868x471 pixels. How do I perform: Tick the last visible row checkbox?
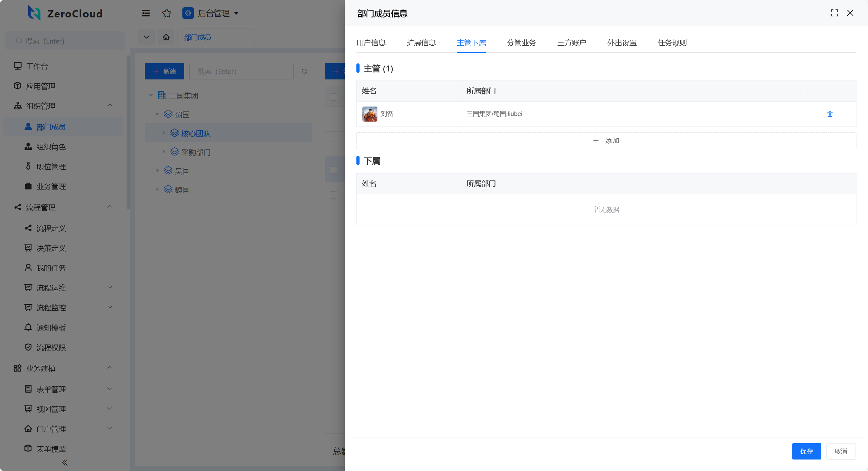coord(334,195)
